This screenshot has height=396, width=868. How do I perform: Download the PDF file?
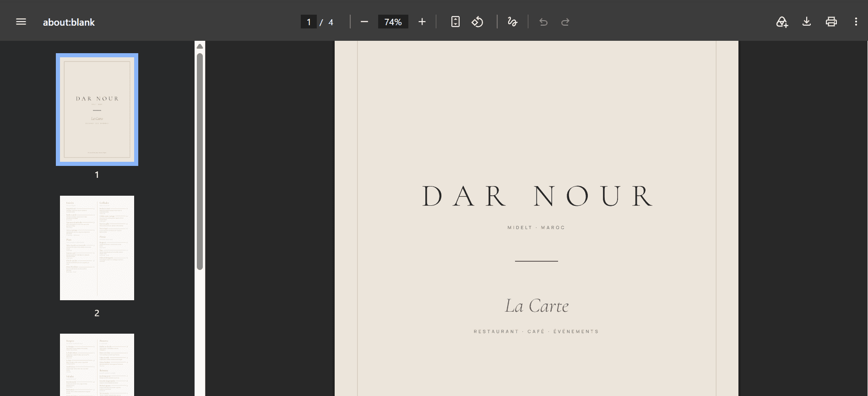click(807, 22)
